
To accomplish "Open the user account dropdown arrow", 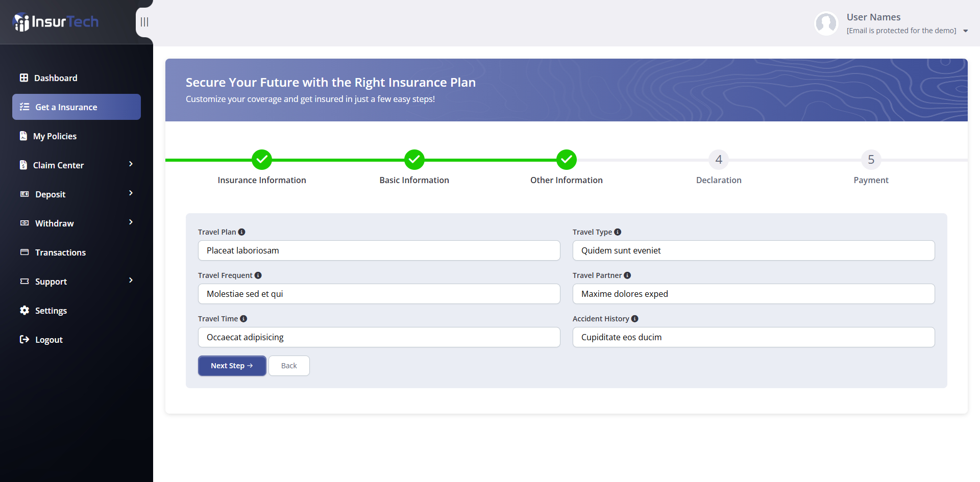I will pyautogui.click(x=965, y=31).
